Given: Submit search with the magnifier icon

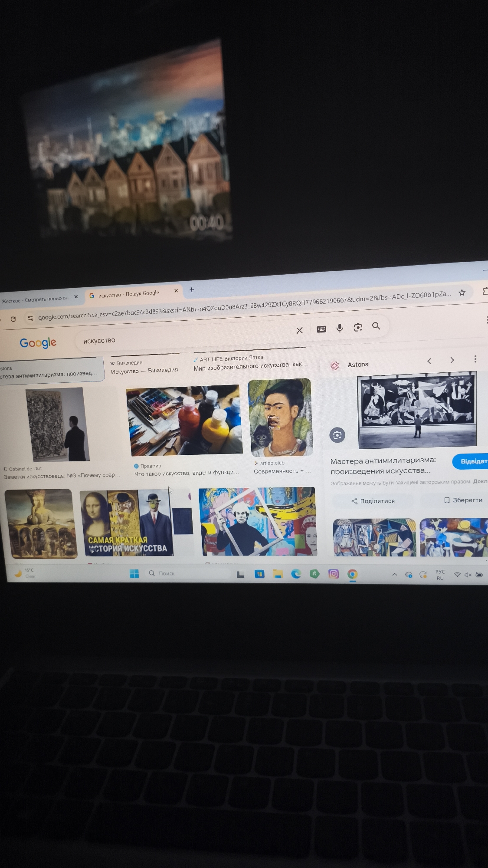Looking at the screenshot, I should tap(376, 326).
